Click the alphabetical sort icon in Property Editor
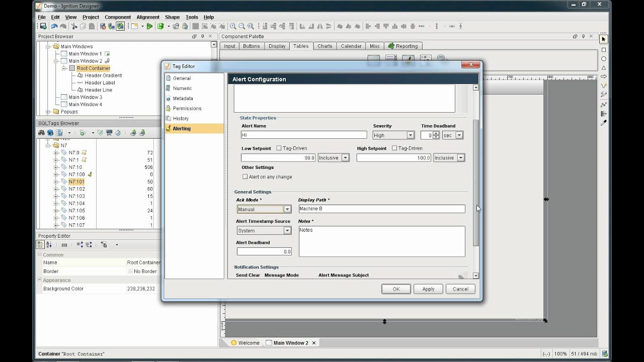 (x=49, y=244)
